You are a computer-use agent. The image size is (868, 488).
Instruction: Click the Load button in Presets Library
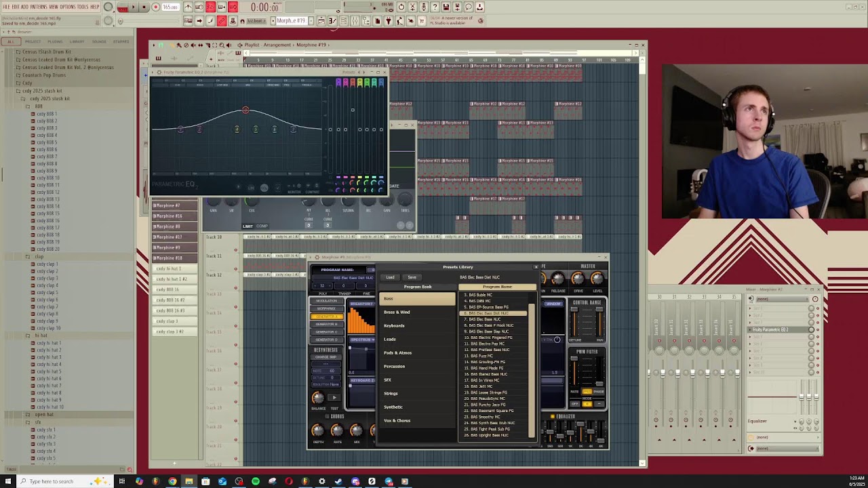point(390,277)
